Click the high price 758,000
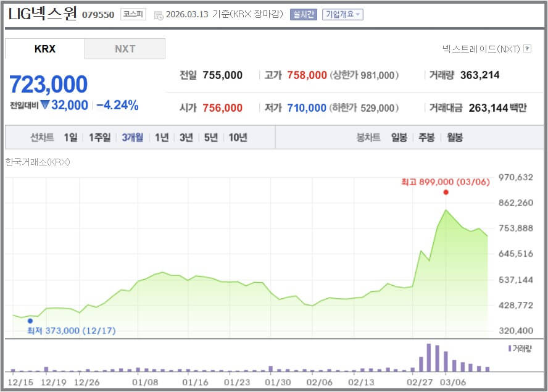 pyautogui.click(x=307, y=75)
